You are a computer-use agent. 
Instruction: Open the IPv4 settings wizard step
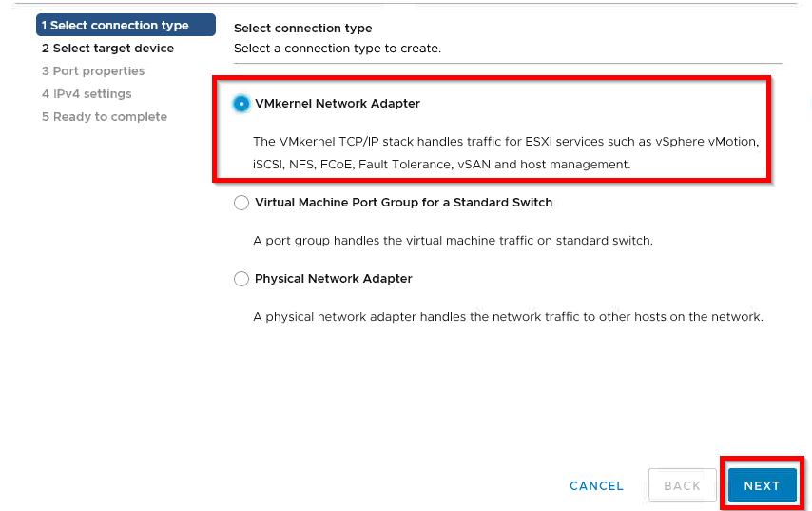(x=87, y=94)
